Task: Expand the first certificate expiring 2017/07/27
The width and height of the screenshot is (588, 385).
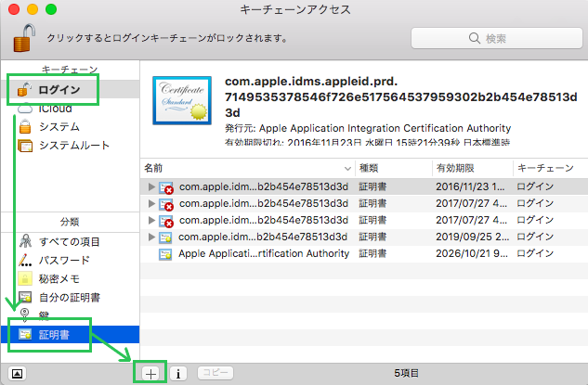Action: [x=151, y=203]
